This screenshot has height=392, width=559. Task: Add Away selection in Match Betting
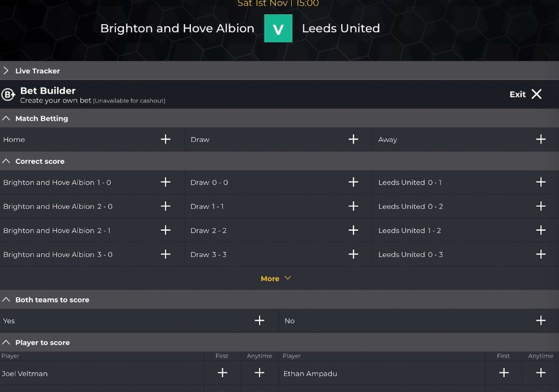[540, 139]
